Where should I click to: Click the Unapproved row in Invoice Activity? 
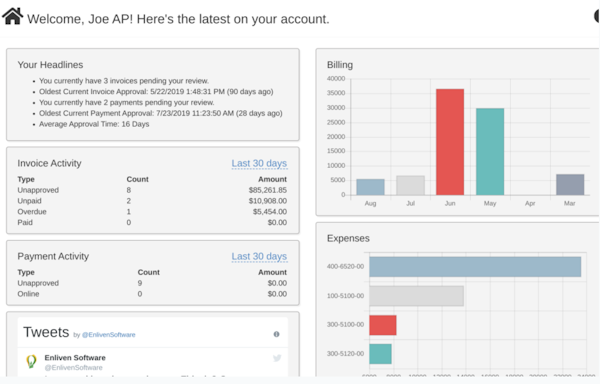pyautogui.click(x=152, y=190)
